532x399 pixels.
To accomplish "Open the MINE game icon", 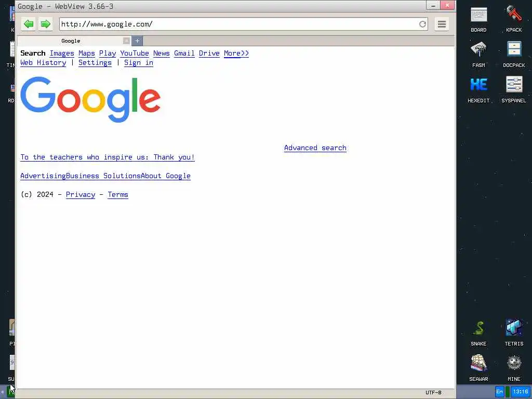I will [x=514, y=368].
